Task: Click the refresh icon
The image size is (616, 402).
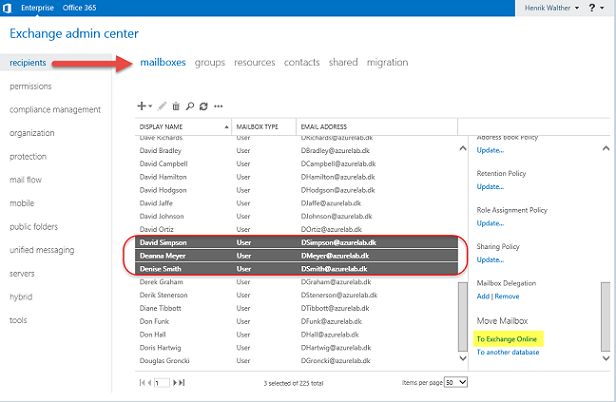Action: point(204,106)
